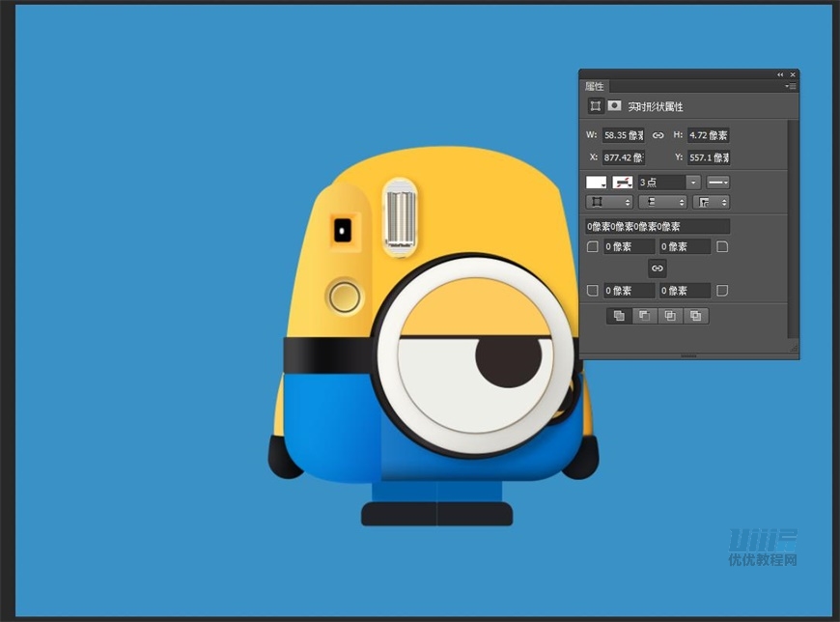Click the W width input field
This screenshot has width=840, height=622.
click(623, 135)
